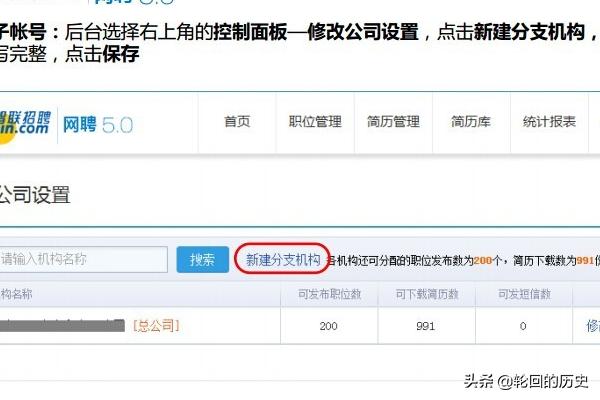This screenshot has width=600, height=400.
Task: Click the 网聘 5.0 logo
Action: [98, 125]
